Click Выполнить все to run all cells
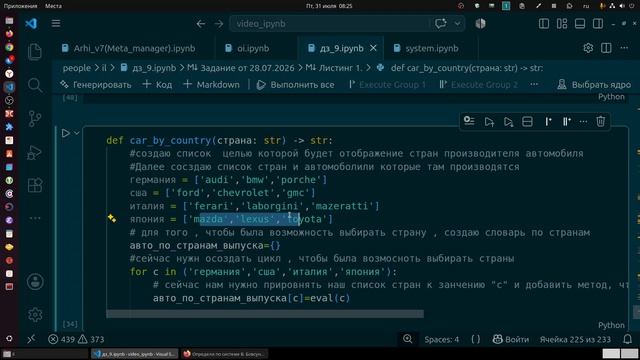The width and height of the screenshot is (640, 360). [296, 84]
